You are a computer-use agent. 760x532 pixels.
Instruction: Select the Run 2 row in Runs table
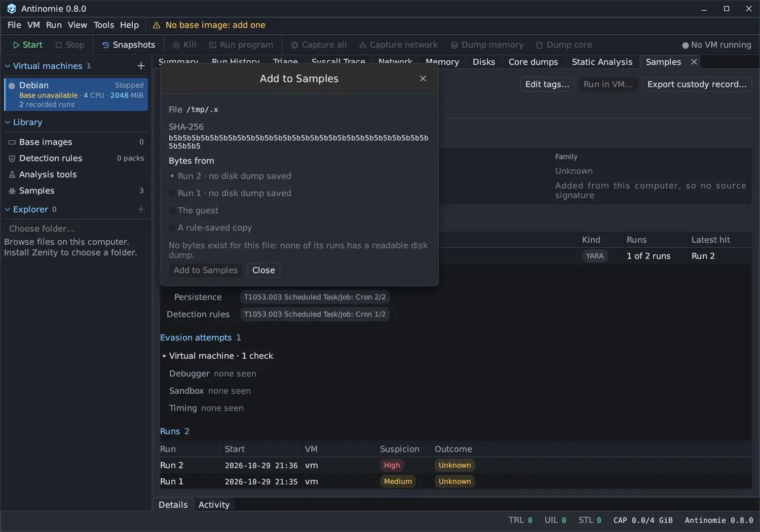click(455, 465)
